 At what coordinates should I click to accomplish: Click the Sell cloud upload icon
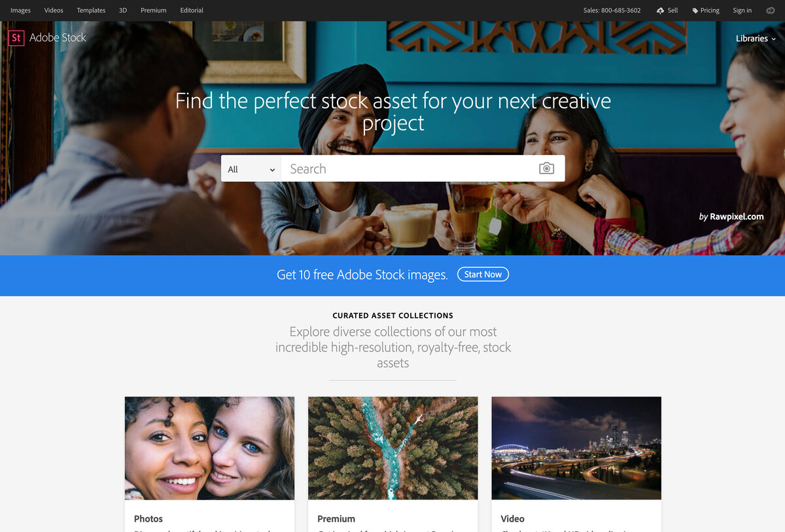click(660, 10)
